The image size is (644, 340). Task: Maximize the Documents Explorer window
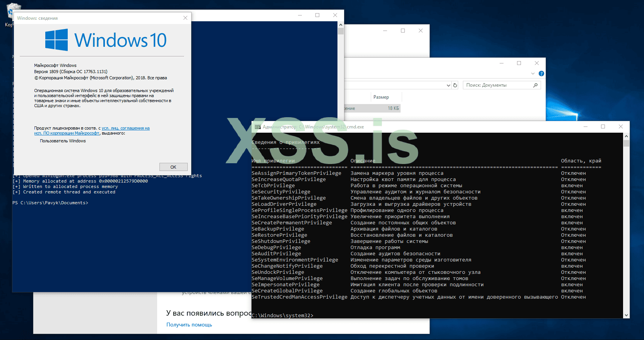[x=519, y=63]
